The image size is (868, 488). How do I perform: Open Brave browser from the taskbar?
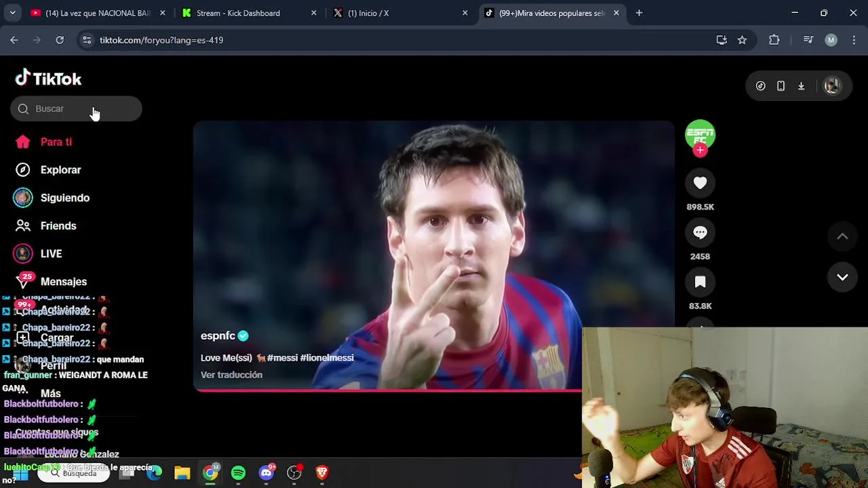(322, 472)
